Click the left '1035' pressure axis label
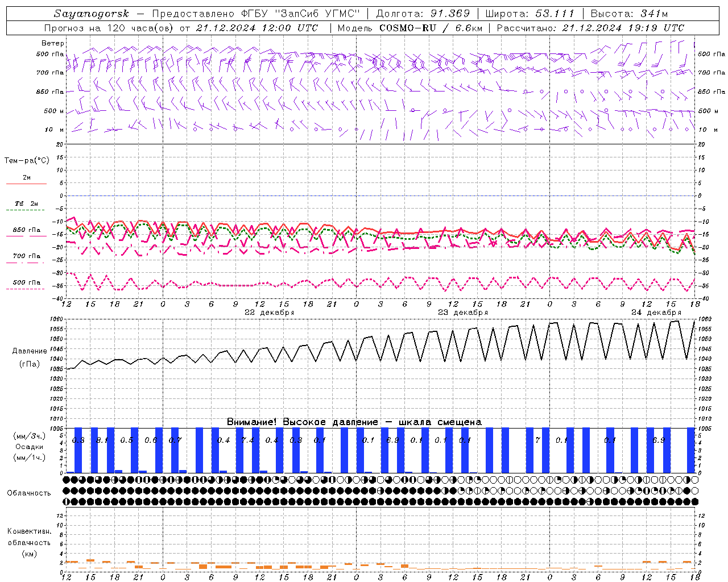 click(x=56, y=369)
